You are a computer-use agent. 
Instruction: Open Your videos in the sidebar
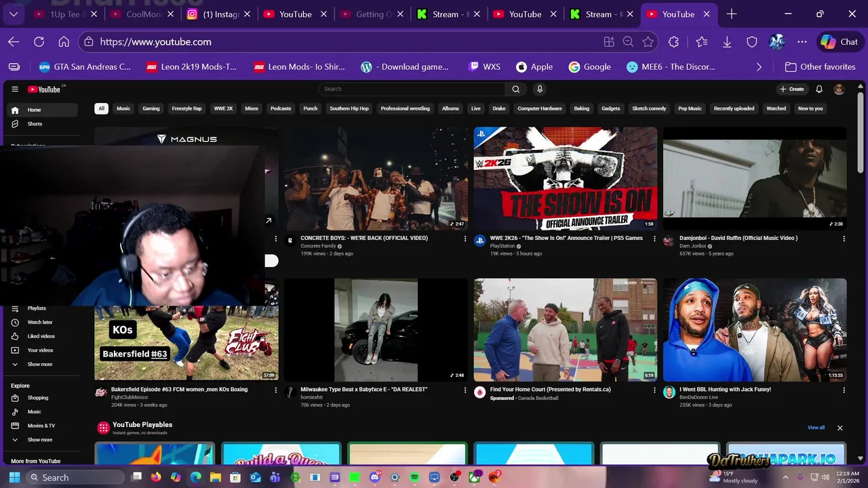point(40,350)
